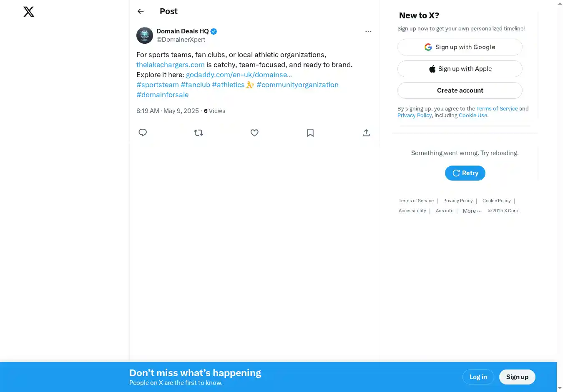Open the #sportsteam hashtag
The width and height of the screenshot is (563, 392).
[158, 85]
